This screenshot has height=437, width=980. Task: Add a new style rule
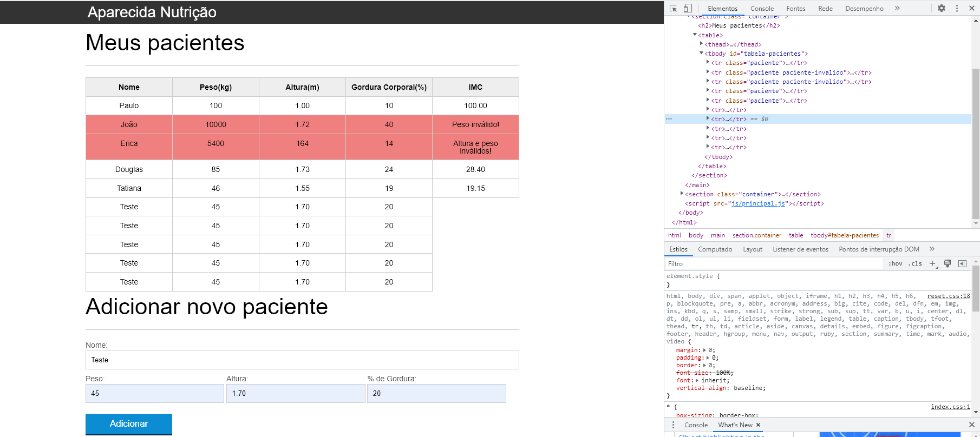(x=932, y=263)
